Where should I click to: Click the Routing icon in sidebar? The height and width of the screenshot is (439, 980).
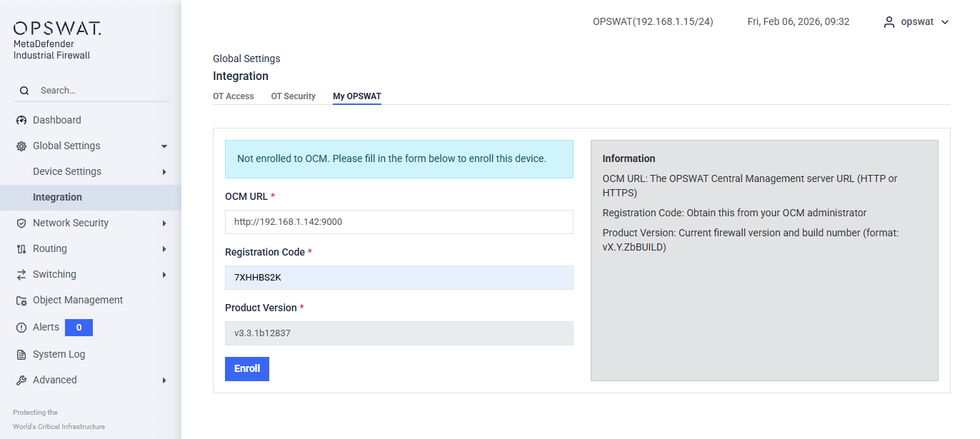[x=21, y=248]
